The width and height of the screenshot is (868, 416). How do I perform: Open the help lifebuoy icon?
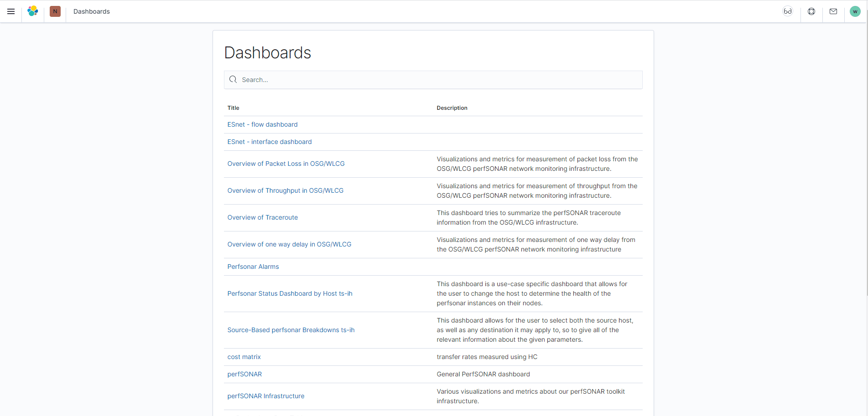[x=811, y=11]
